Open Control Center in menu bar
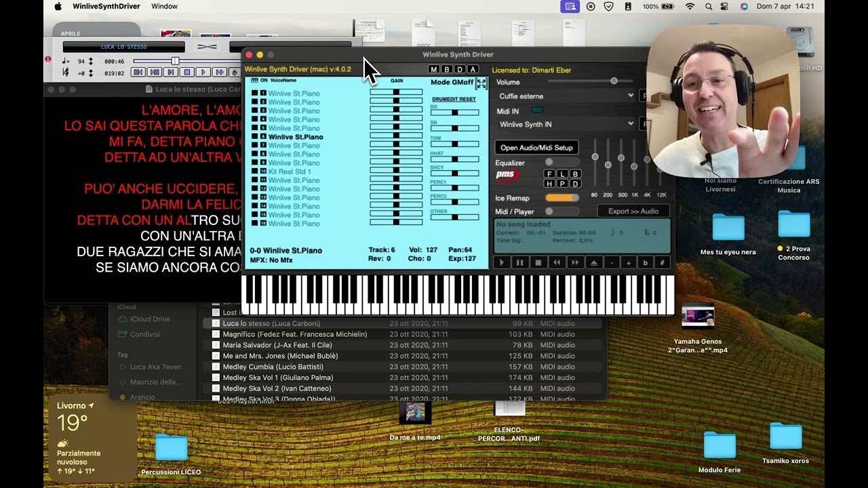868x488 pixels. tap(725, 6)
